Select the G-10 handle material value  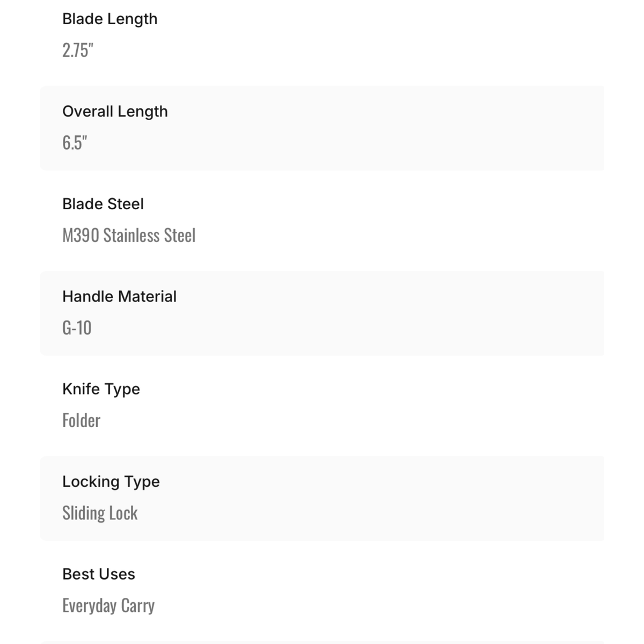point(77,328)
